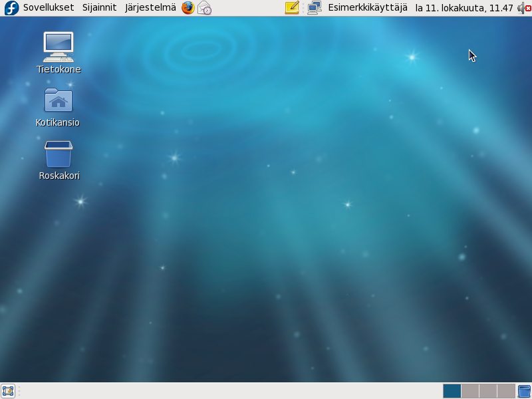The height and width of the screenshot is (399, 532).
Task: Open the Järjestelmä menu
Action: click(x=150, y=8)
